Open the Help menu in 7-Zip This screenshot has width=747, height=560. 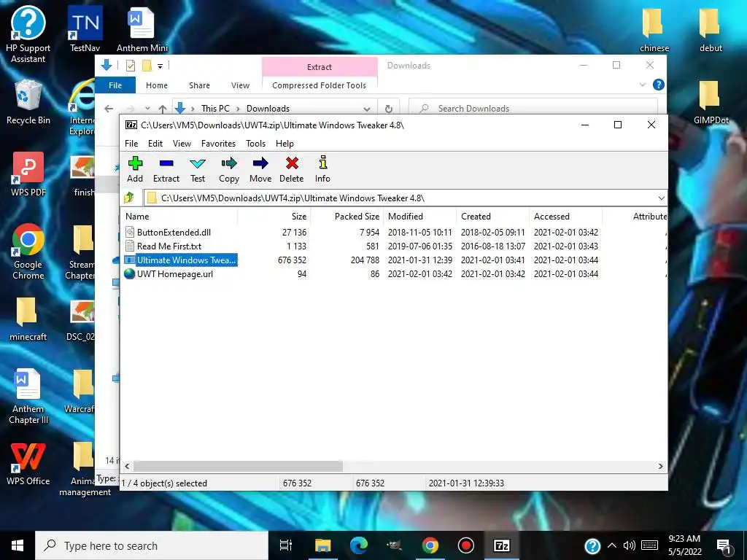285,144
